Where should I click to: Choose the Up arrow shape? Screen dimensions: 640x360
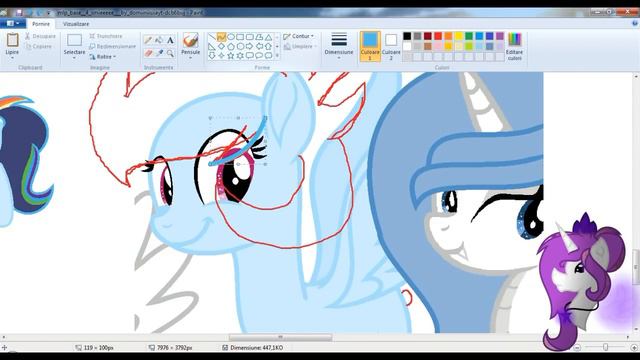268,47
